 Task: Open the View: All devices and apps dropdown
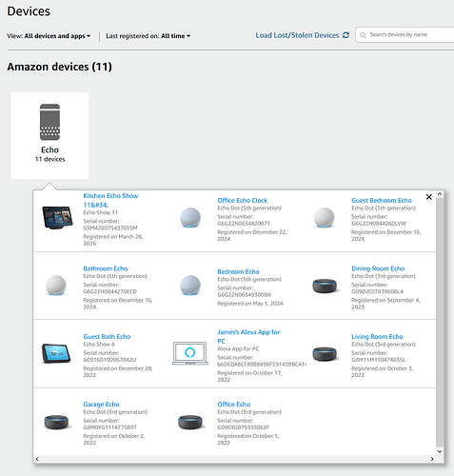[49, 36]
